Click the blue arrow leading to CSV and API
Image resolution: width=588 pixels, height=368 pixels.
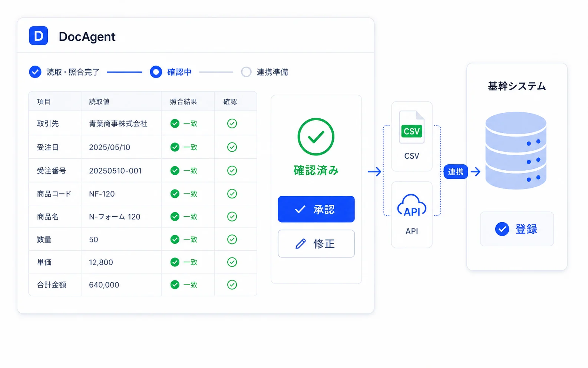point(374,172)
